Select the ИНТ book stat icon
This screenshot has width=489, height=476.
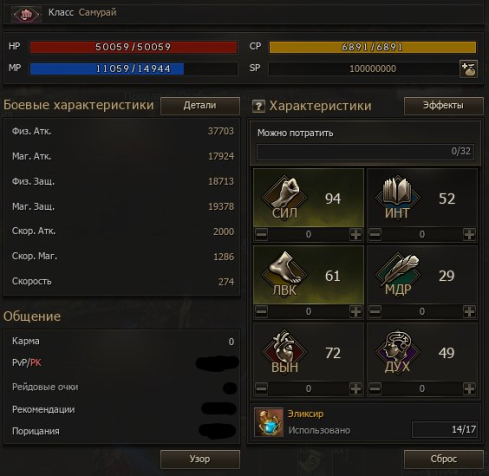pos(398,196)
